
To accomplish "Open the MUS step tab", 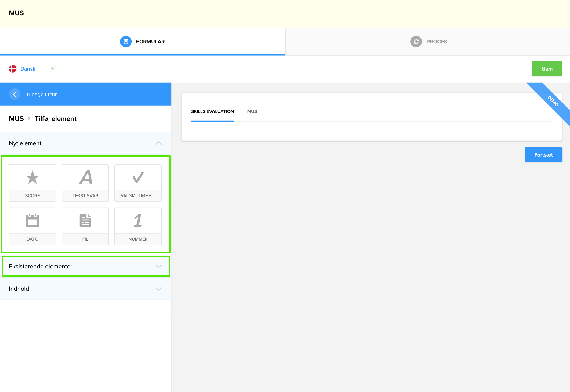I will (252, 111).
